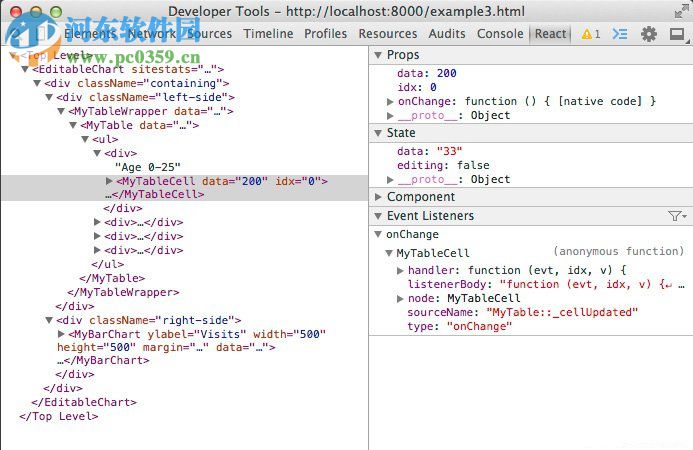Click the editing: false value
The height and width of the screenshot is (450, 693).
473,165
